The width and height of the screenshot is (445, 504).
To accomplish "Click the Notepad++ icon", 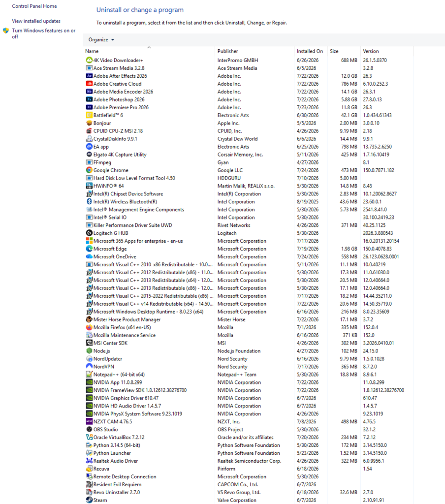I will point(89,375).
